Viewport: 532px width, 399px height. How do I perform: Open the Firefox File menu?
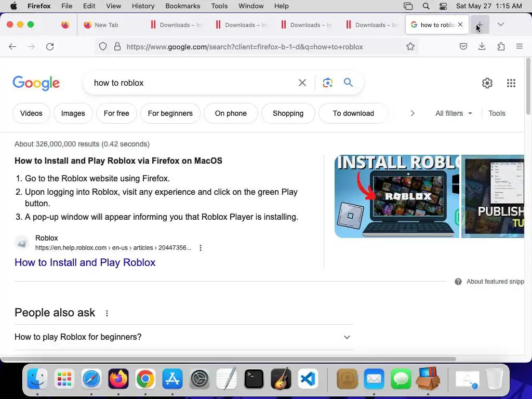click(67, 6)
